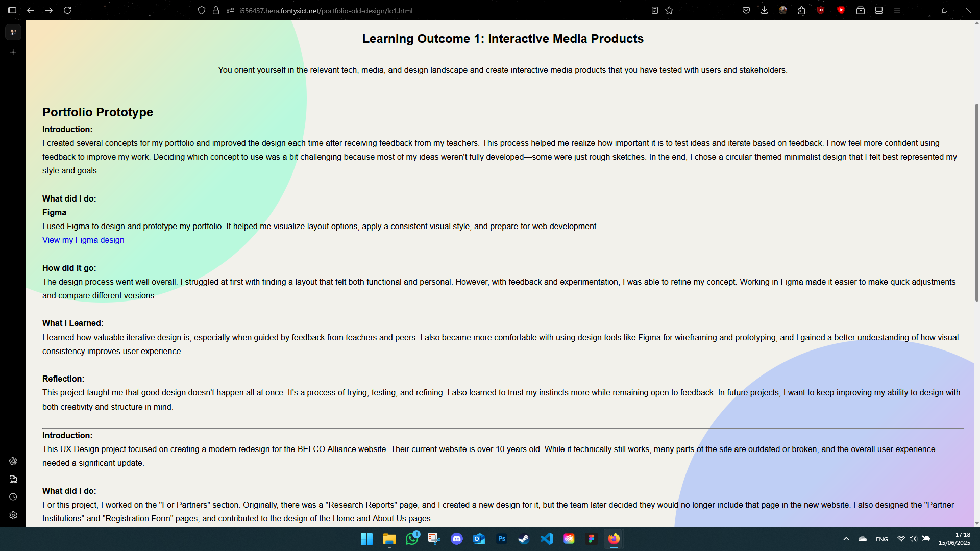Open sidebar history clock icon
The width and height of the screenshot is (980, 551).
click(x=13, y=497)
